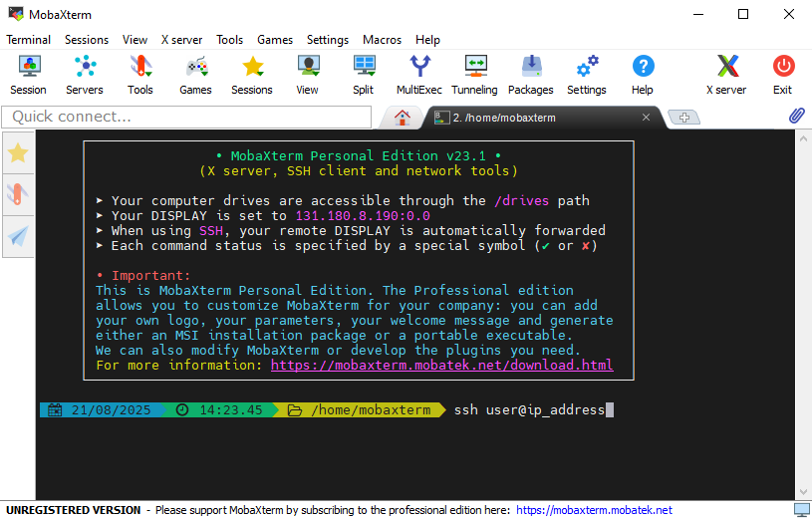Open the Tunneling toolbar icon
812x518 pixels.
pos(474,75)
